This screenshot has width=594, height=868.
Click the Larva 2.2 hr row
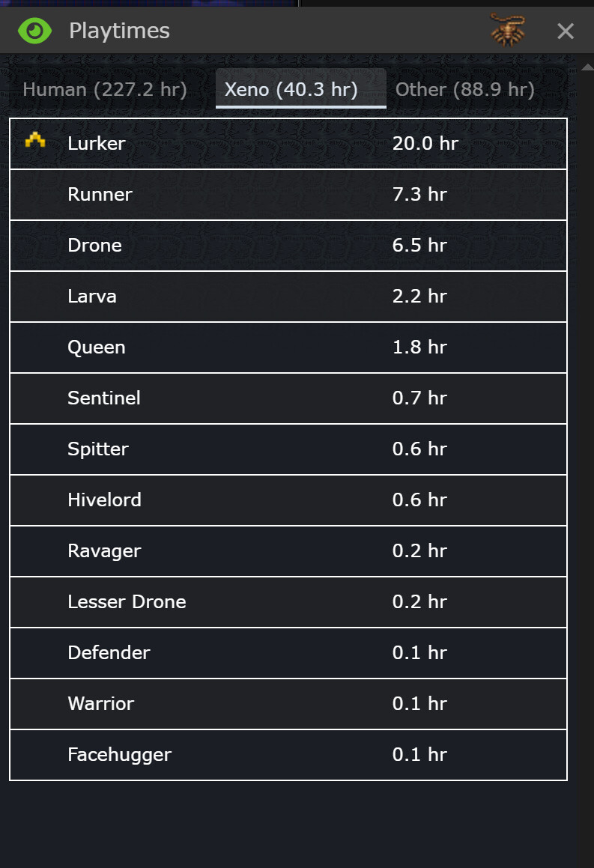tap(288, 297)
